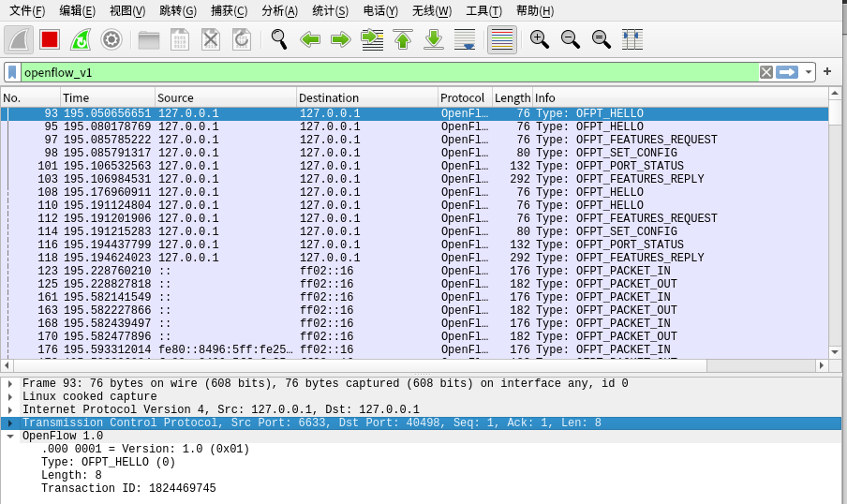This screenshot has width=847, height=504.
Task: Jump to the first packet
Action: pos(403,39)
